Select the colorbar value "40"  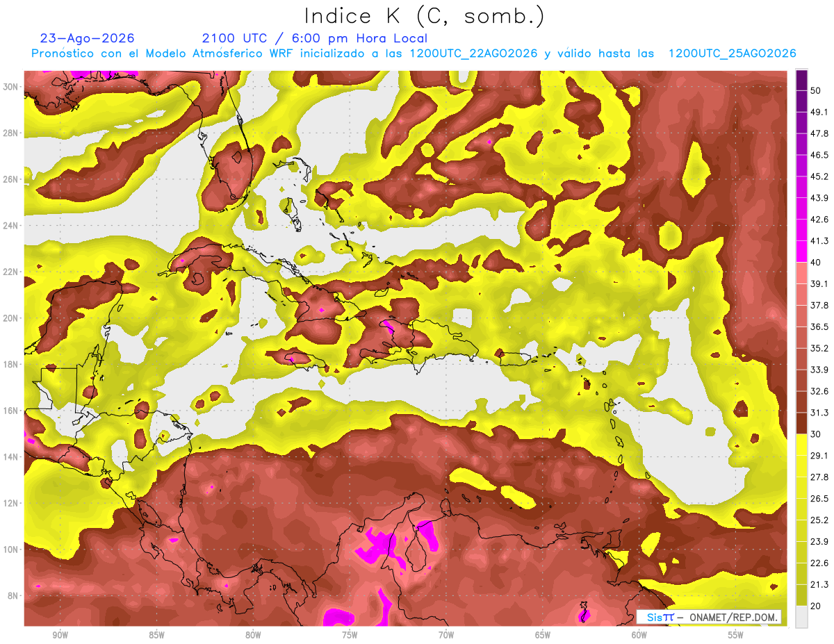click(815, 263)
